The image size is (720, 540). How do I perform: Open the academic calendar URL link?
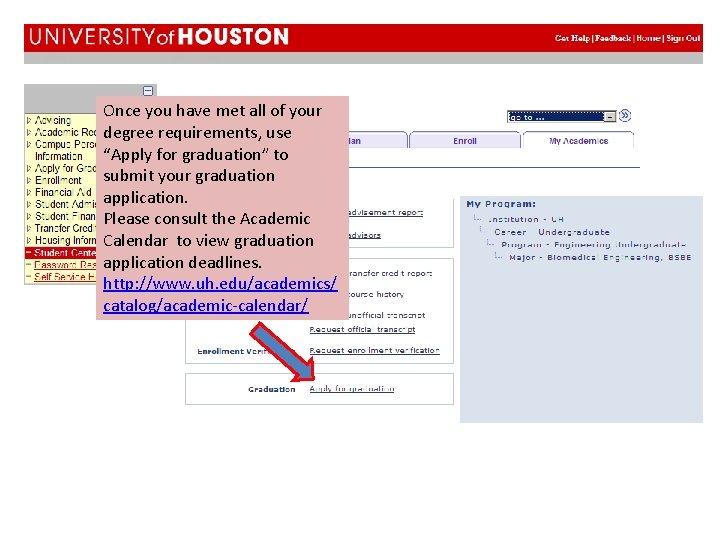220,294
